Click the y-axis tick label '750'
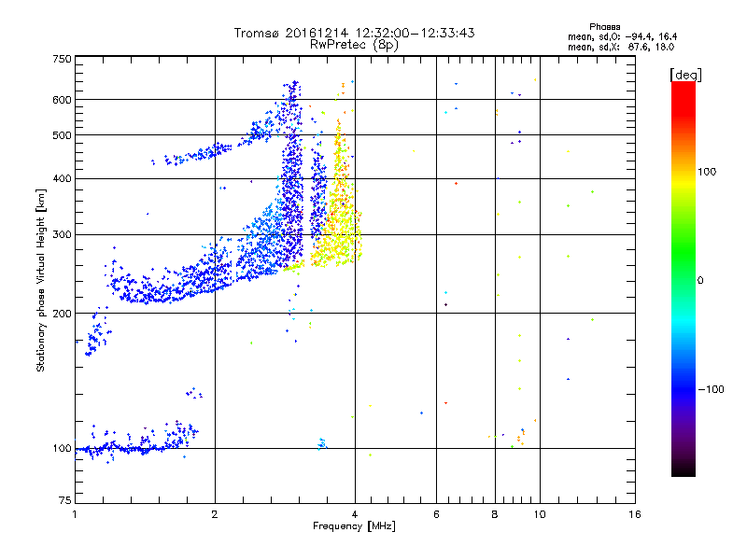The width and height of the screenshot is (747, 560). coord(62,59)
